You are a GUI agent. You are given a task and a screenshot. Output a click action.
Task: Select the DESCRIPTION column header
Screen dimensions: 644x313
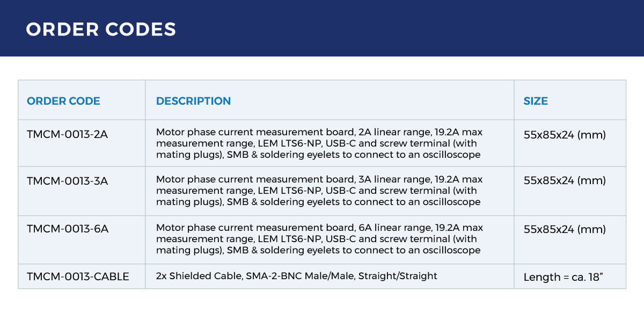193,101
